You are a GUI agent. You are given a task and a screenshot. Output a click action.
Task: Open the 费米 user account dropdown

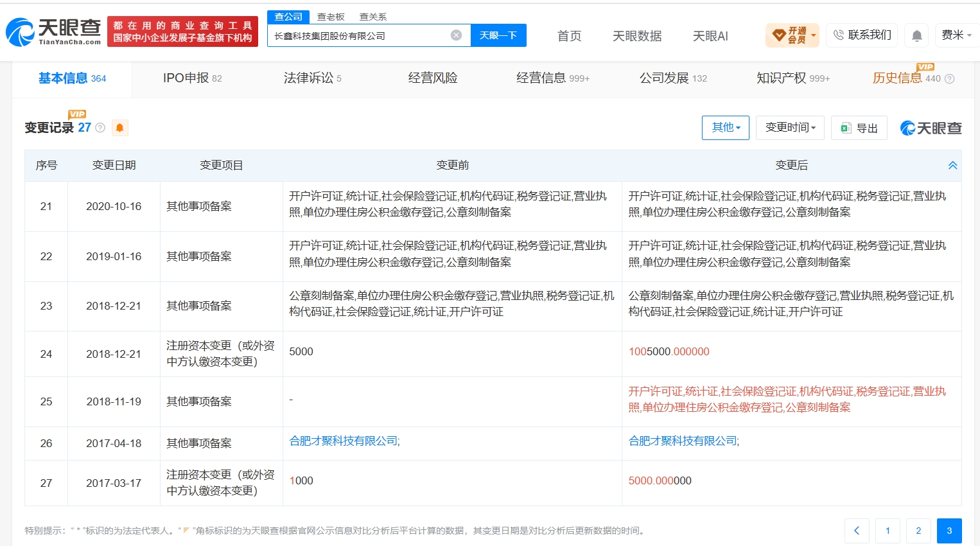956,35
